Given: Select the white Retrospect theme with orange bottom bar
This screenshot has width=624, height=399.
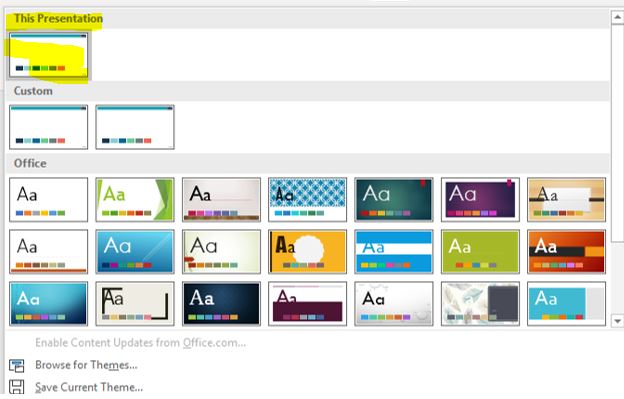Looking at the screenshot, I should click(x=49, y=251).
